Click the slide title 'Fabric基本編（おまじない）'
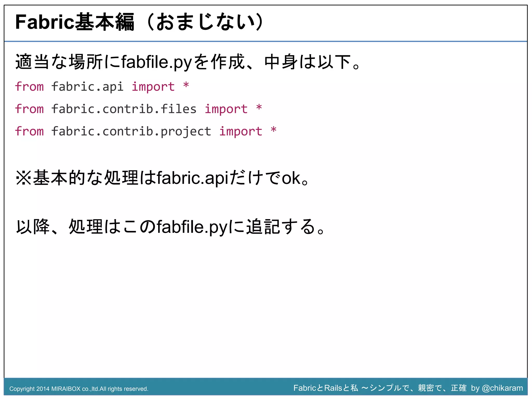Image resolution: width=532 pixels, height=399 pixels. pos(140,22)
